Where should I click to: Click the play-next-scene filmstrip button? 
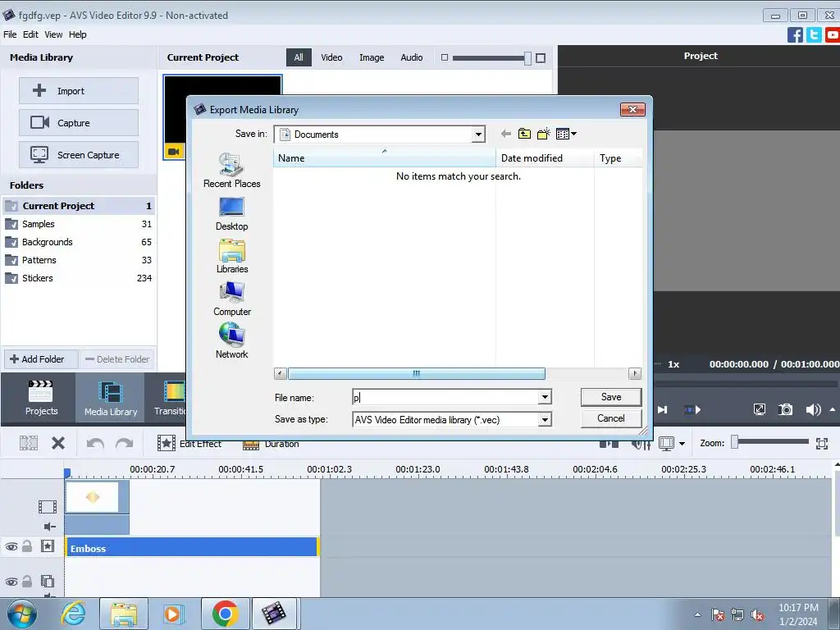[x=692, y=410]
